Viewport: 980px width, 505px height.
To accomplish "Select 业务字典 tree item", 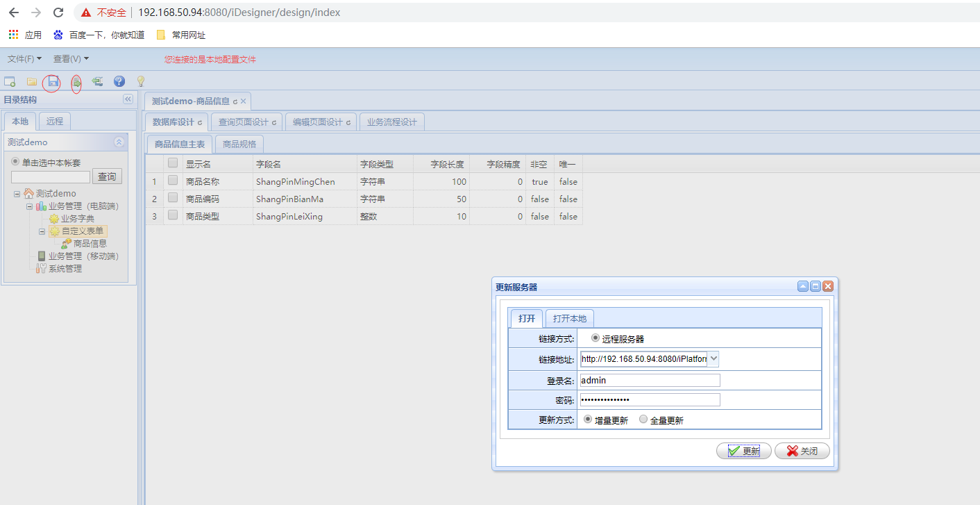I will tap(77, 219).
